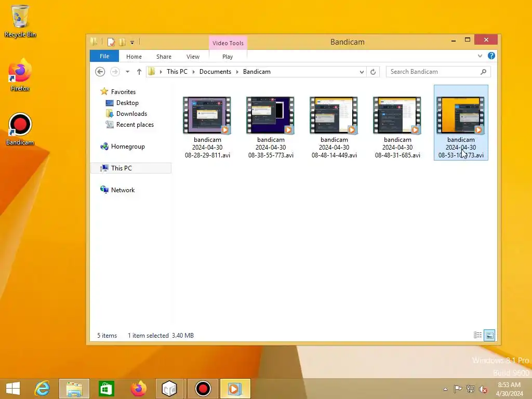532x399 pixels.
Task: Switch to the Home ribbon tab
Action: [x=134, y=57]
